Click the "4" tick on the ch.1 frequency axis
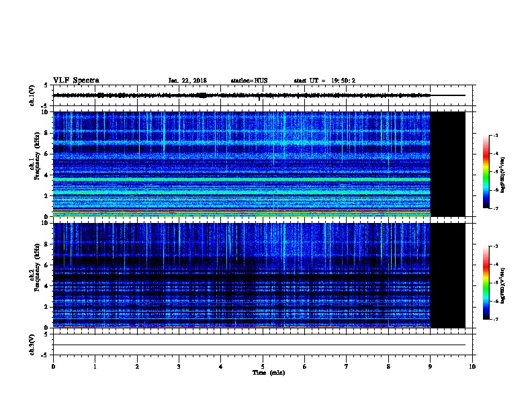 coord(46,175)
